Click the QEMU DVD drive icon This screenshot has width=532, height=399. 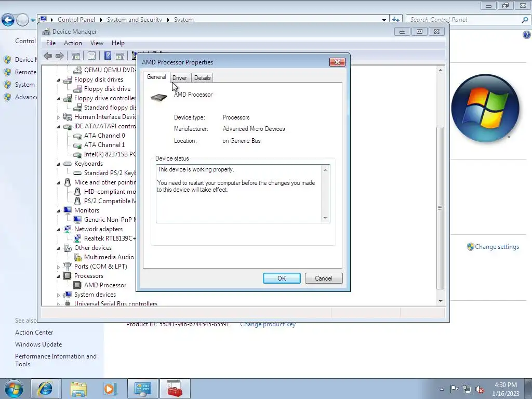click(77, 70)
